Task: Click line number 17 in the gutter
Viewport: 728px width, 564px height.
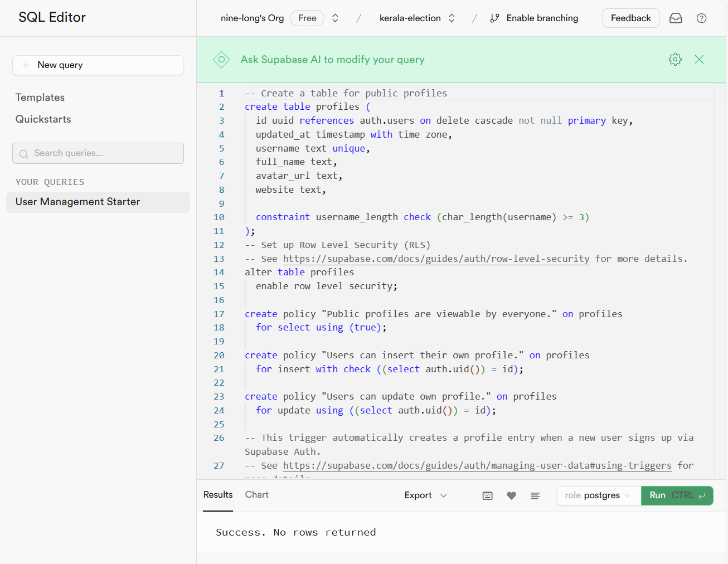Action: coord(219,314)
